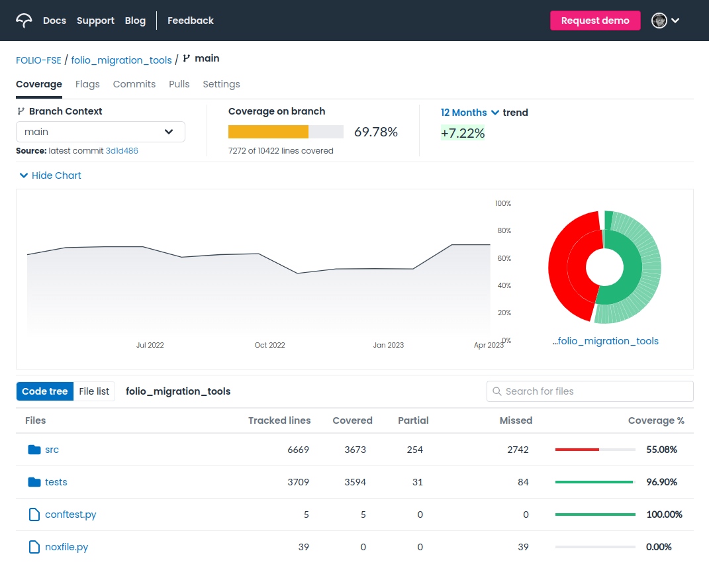Viewport: 709px width, 588px height.
Task: Click the noxfile.py file icon
Action: coord(34,548)
